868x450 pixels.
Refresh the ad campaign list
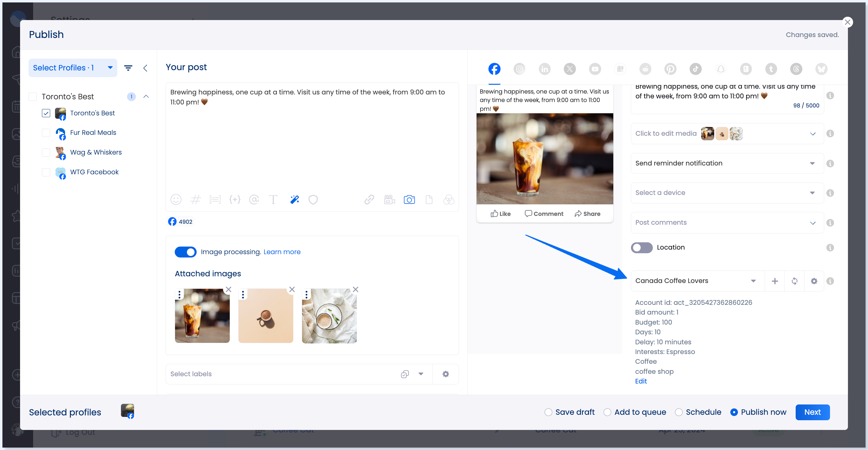(794, 281)
